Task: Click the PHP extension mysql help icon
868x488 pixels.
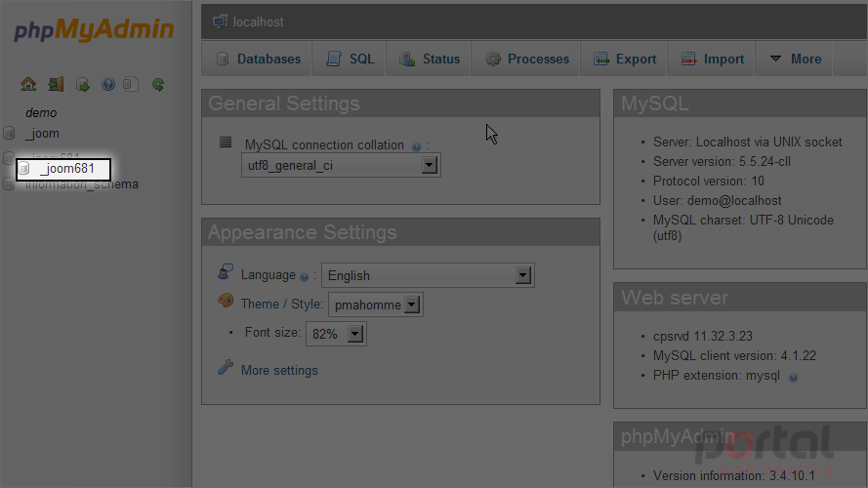Action: click(x=793, y=378)
